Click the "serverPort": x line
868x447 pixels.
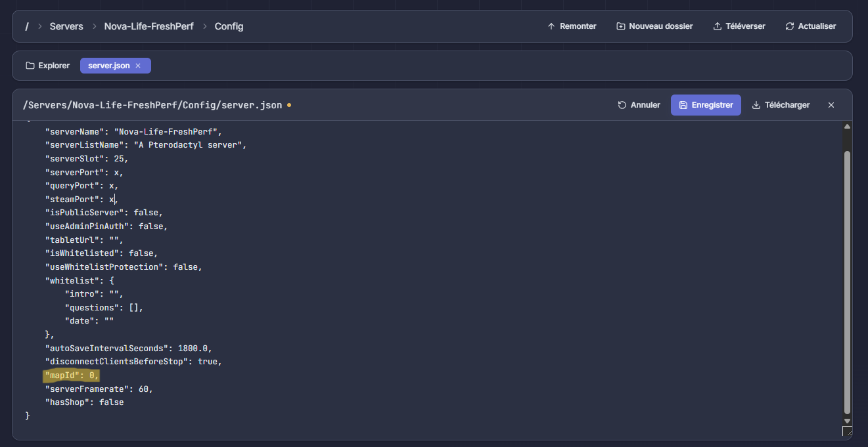click(x=84, y=172)
